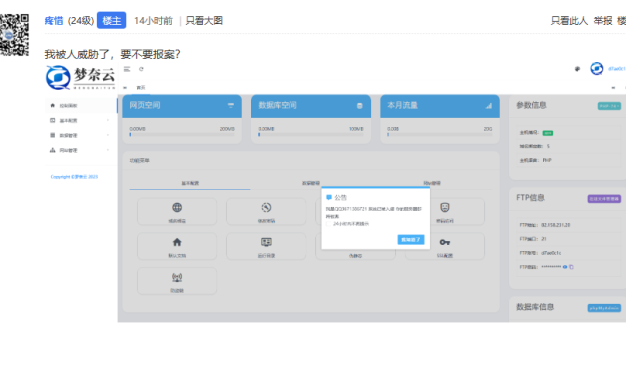Screen dimensions: 626x386
Task: Click the purple online file manager button
Action: 604,198
